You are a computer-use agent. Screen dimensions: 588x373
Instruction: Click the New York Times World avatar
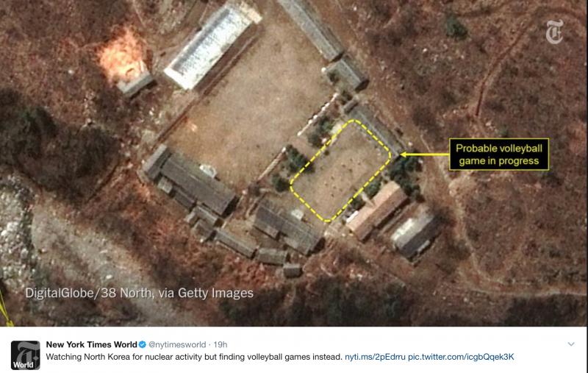point(25,355)
